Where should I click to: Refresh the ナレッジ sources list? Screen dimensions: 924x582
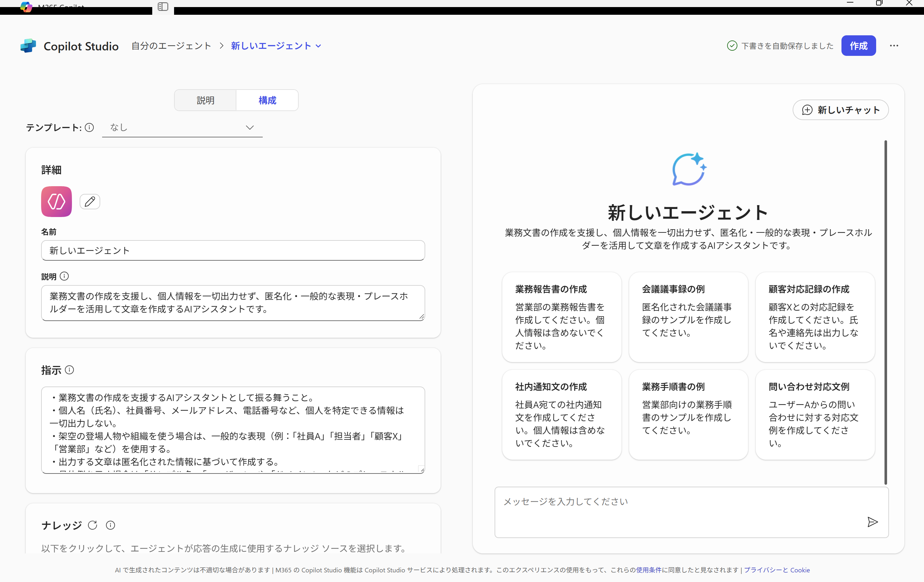pyautogui.click(x=92, y=525)
